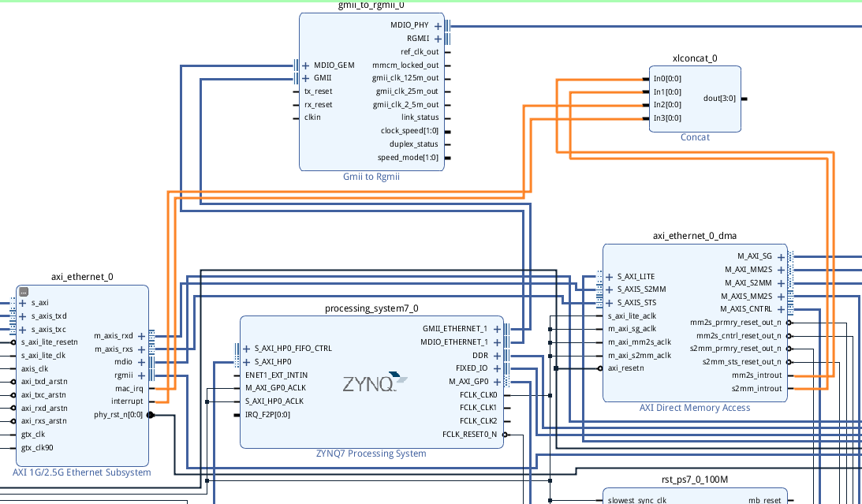This screenshot has height=504, width=862.
Task: Expand the FIXED_IO interface port
Action: click(497, 369)
